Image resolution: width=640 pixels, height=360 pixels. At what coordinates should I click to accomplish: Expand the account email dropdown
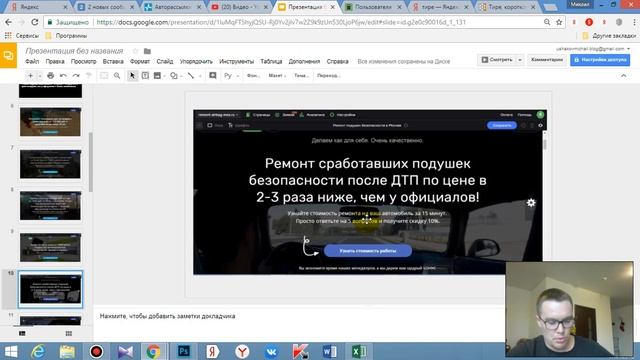point(629,49)
